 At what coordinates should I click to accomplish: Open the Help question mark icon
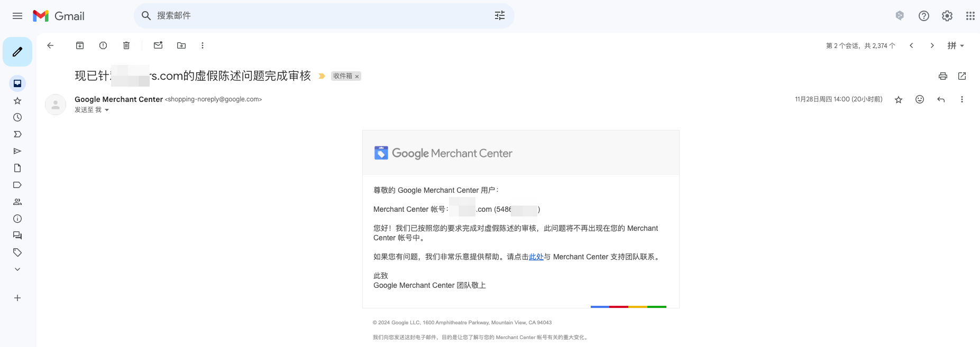click(924, 16)
